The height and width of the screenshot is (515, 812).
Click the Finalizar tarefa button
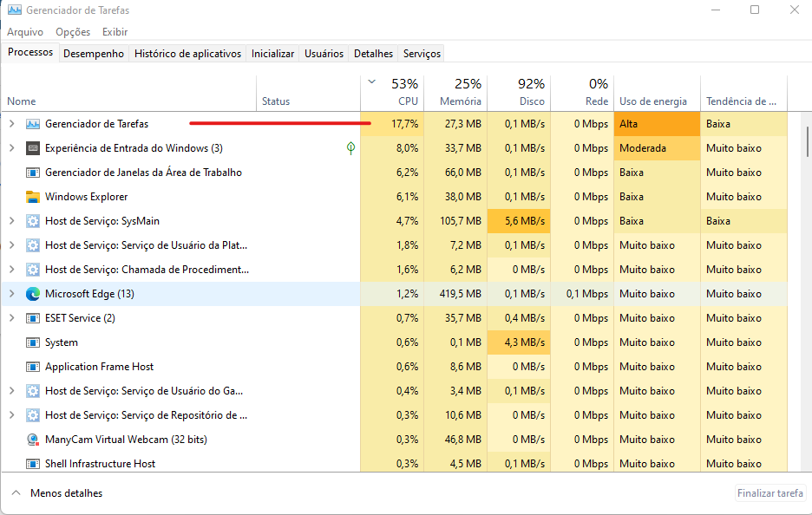[x=770, y=493]
